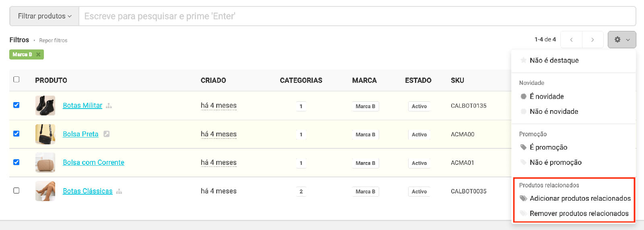The width and height of the screenshot is (644, 230).
Task: Remove the Marca B filter tag
Action: pyautogui.click(x=38, y=54)
